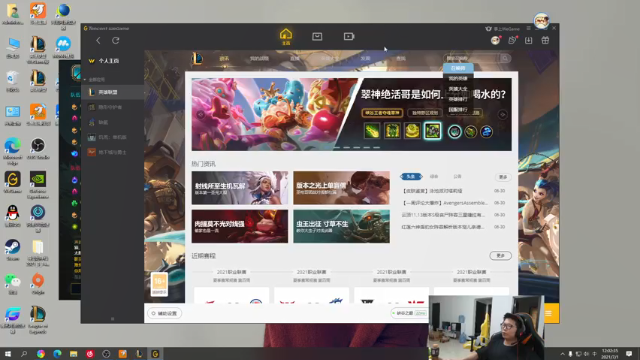The height and width of the screenshot is (360, 640).
Task: Select the fourth game in the sidebar list
Action: click(x=113, y=137)
